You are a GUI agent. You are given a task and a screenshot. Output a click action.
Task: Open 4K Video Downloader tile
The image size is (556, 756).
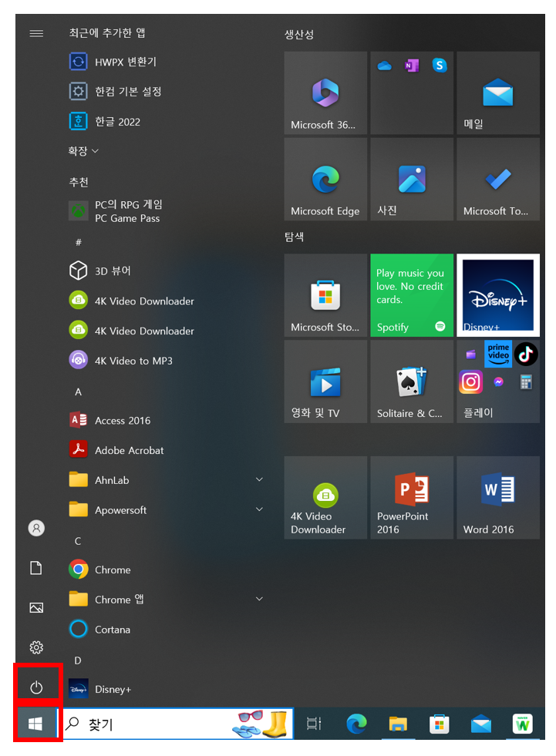point(325,498)
